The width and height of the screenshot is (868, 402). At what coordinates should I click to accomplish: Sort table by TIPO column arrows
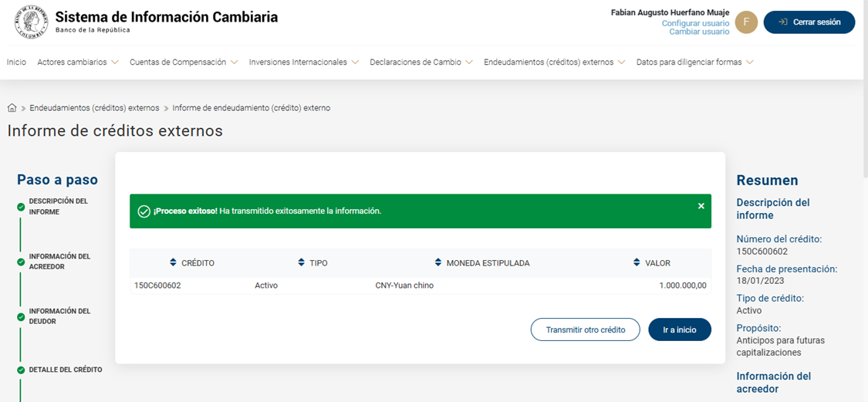tap(302, 263)
